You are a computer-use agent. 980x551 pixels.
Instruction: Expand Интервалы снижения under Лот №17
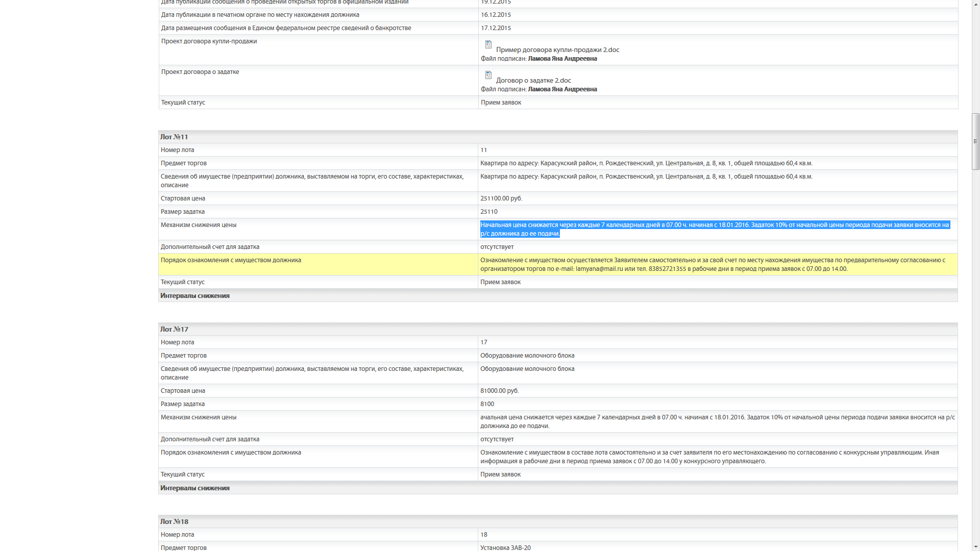point(194,488)
